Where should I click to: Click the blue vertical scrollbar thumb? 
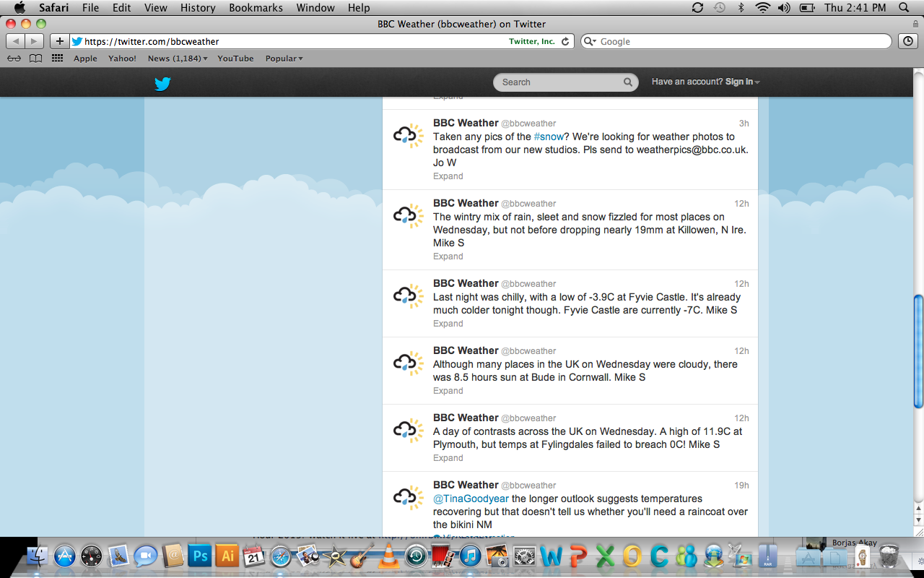coord(918,350)
